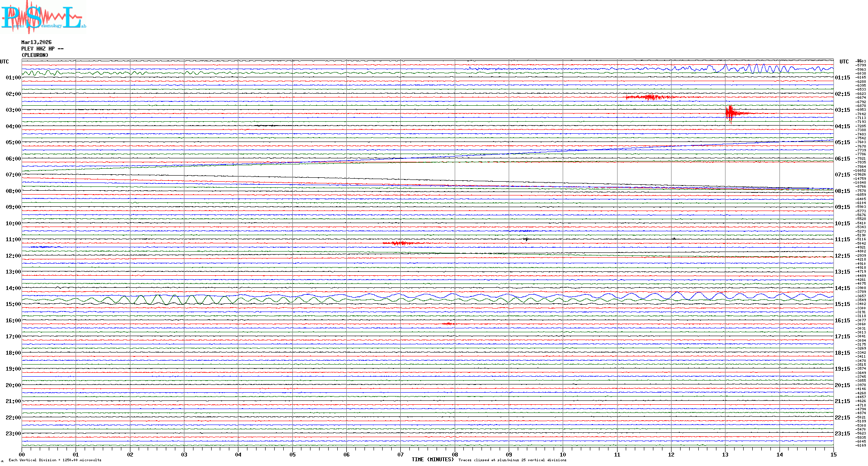This screenshot has height=466, width=868.
Task: Click the 23:15 label on right axis
Action: 843,434
